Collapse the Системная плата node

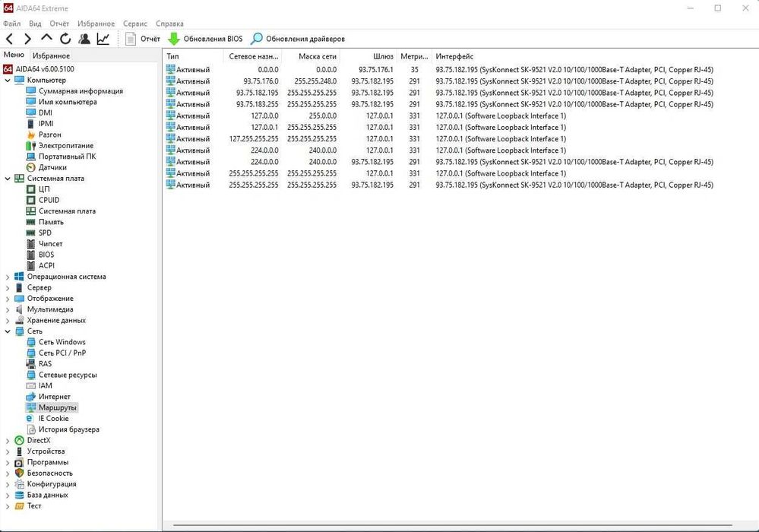(x=8, y=179)
